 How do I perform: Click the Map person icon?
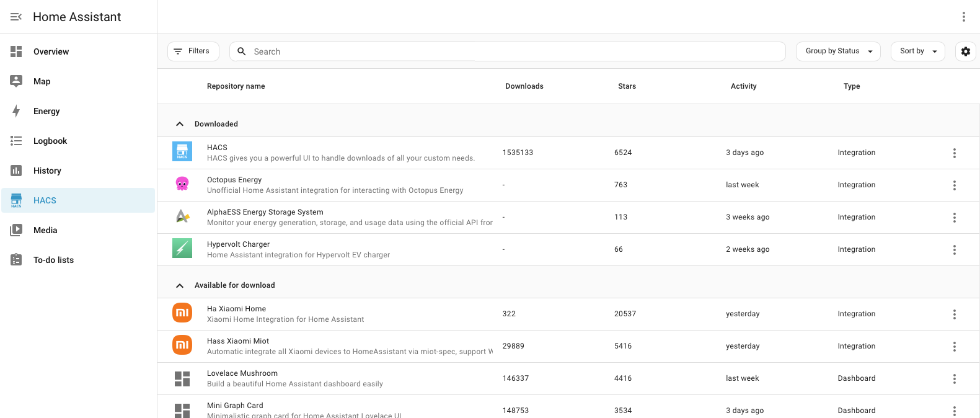(x=16, y=81)
